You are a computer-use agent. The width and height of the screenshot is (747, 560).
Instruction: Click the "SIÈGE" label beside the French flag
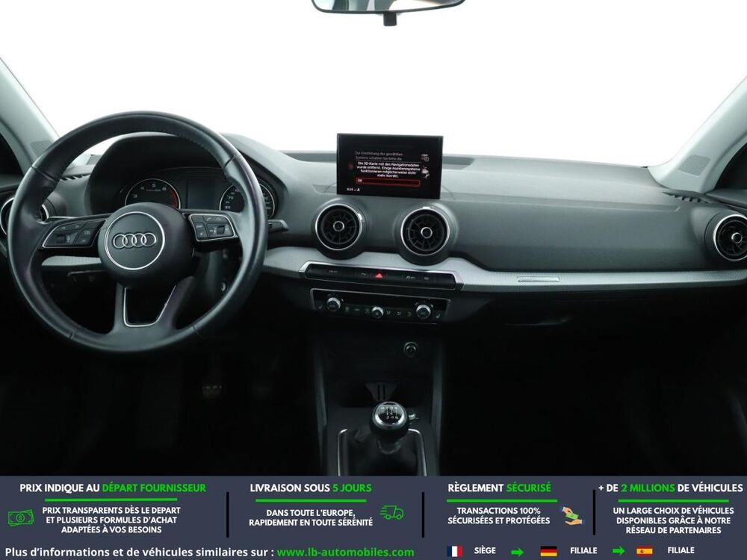(485, 550)
